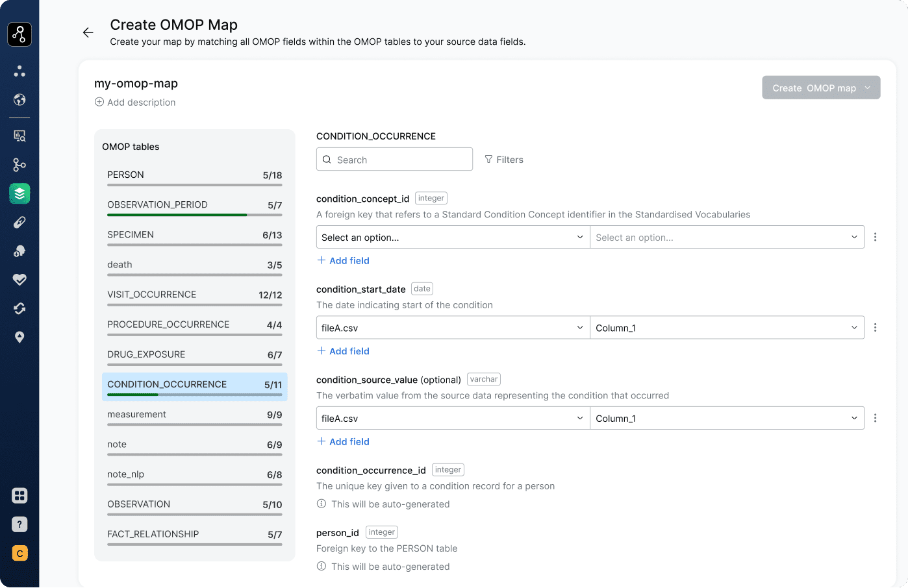Select the VISIT_OCCURRENCE table

195,296
